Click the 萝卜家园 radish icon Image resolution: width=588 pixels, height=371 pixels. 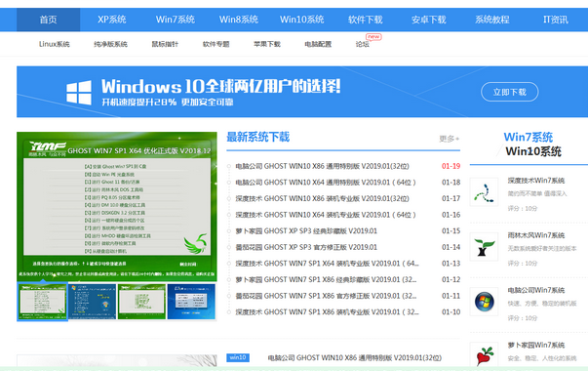click(484, 355)
